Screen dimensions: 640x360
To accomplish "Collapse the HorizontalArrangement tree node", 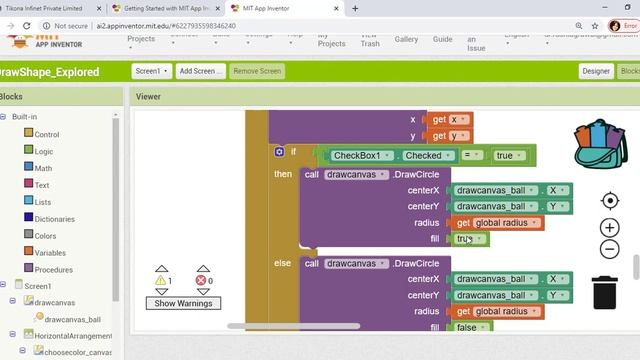I will 13,334.
